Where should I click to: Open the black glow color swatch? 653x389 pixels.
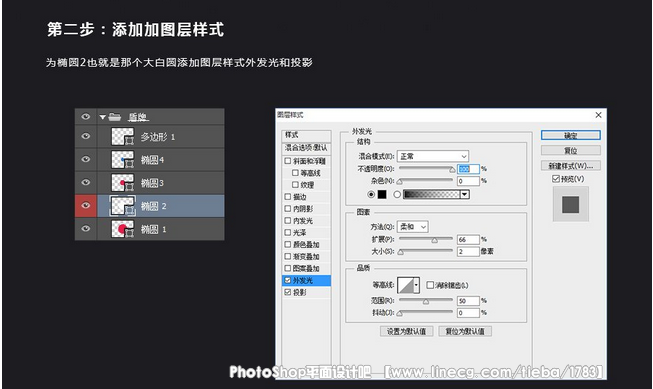pos(382,194)
